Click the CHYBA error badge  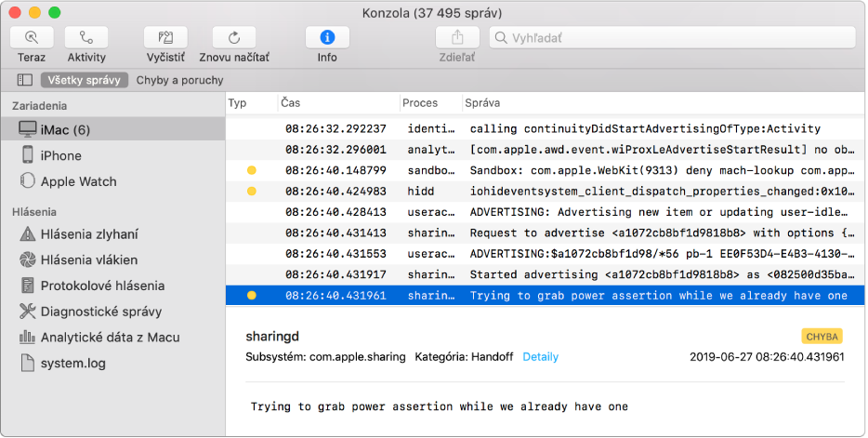click(x=822, y=337)
